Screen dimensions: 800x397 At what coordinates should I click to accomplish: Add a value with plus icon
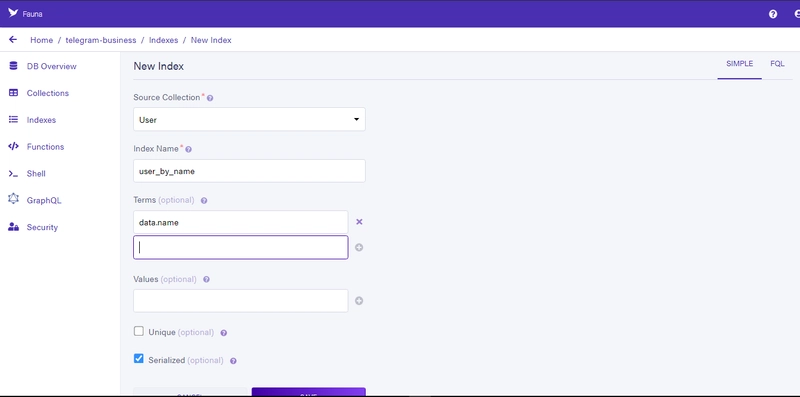359,301
